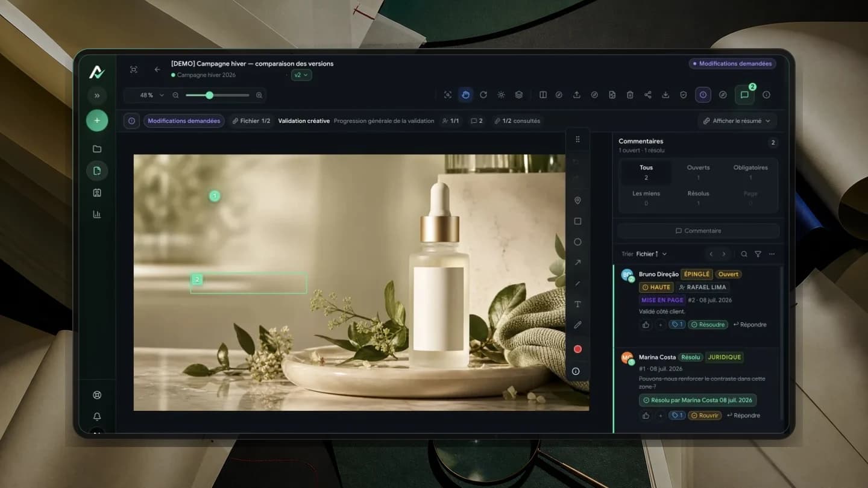868x488 pixels.
Task: Click the Résoudre button on Bruno's comment
Action: 708,325
